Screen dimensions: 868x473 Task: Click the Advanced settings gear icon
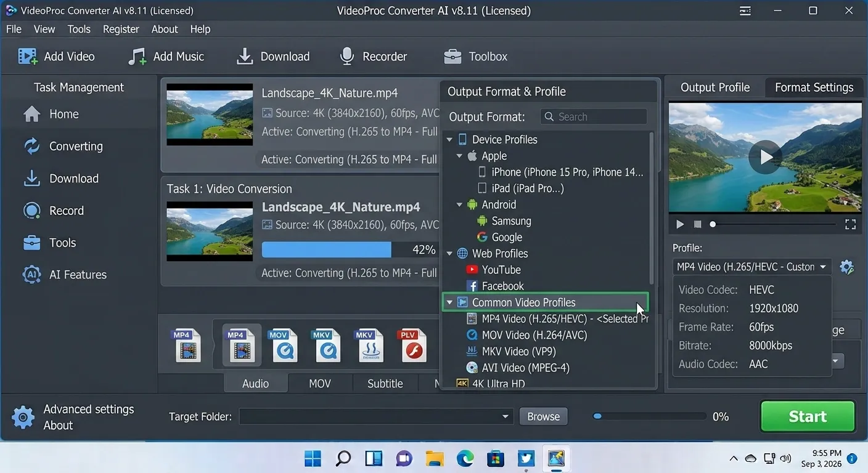pyautogui.click(x=23, y=417)
